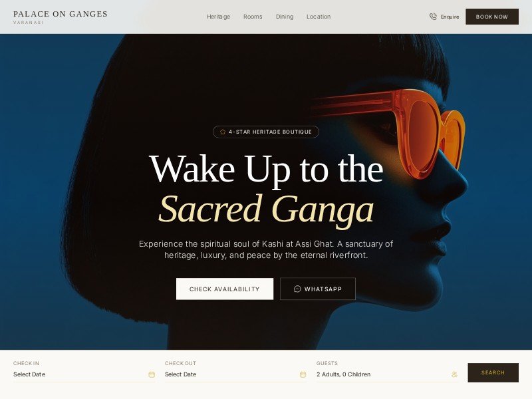The height and width of the screenshot is (399, 532).
Task: Open the Heritage menu item
Action: pos(219,17)
